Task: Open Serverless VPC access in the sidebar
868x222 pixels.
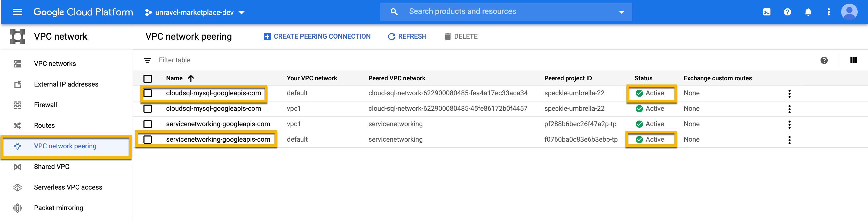Action: [68, 187]
